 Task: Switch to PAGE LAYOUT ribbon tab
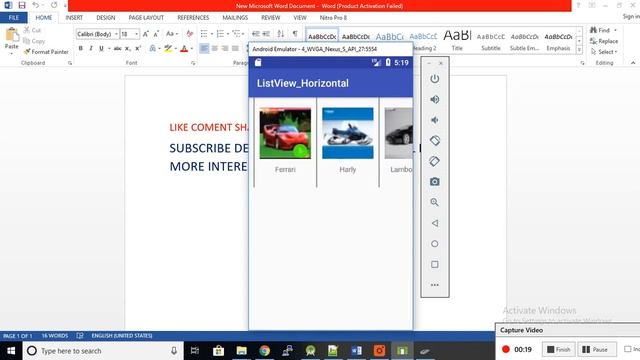pyautogui.click(x=146, y=18)
